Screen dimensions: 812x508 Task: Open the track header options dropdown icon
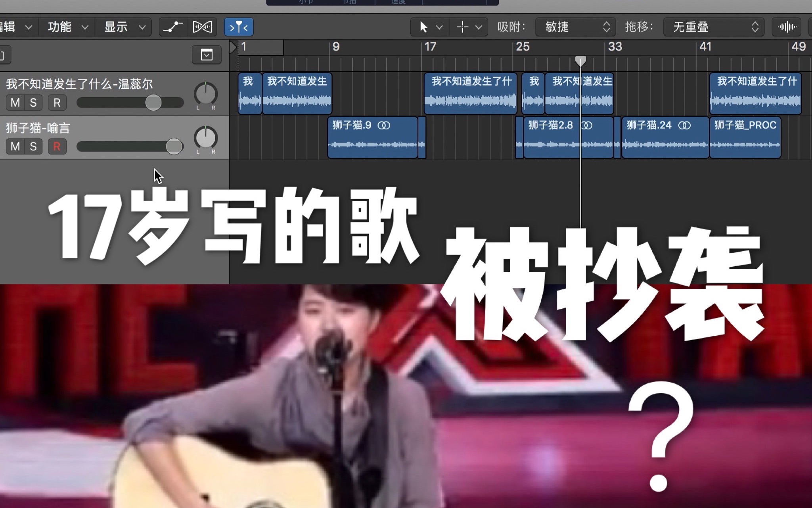tap(207, 55)
